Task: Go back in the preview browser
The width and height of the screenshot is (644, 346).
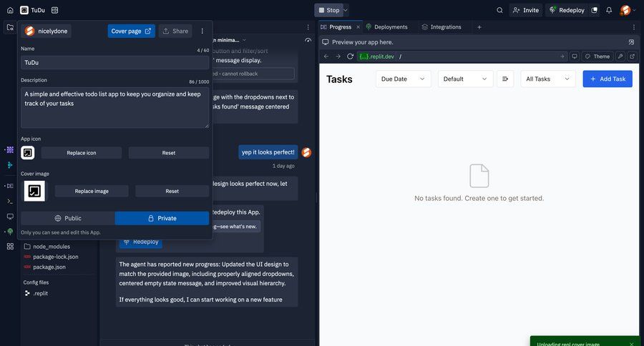Action: 326,56
